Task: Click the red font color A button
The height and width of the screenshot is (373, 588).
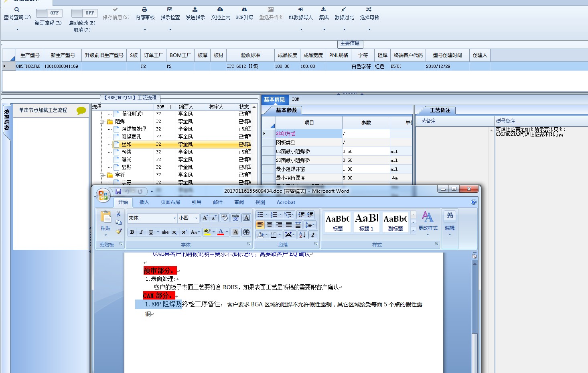Action: click(x=220, y=232)
